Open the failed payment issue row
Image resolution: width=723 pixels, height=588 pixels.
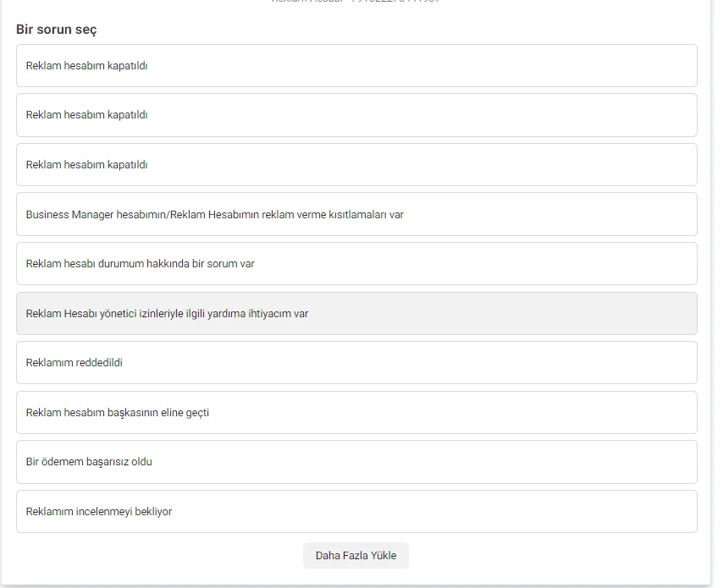point(356,462)
